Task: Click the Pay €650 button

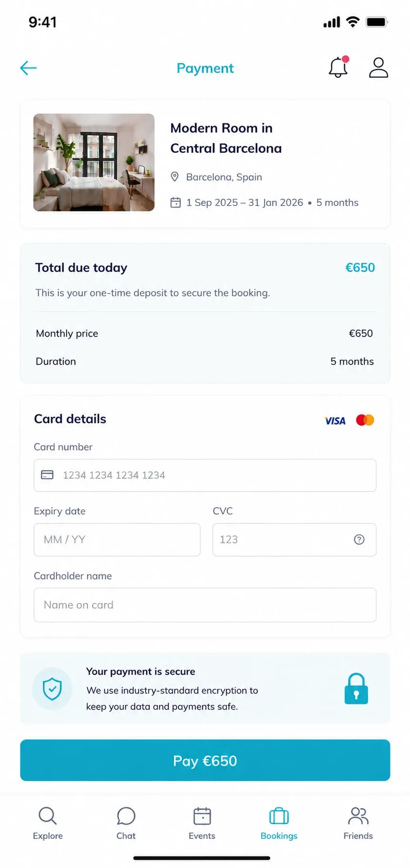Action: 205,760
